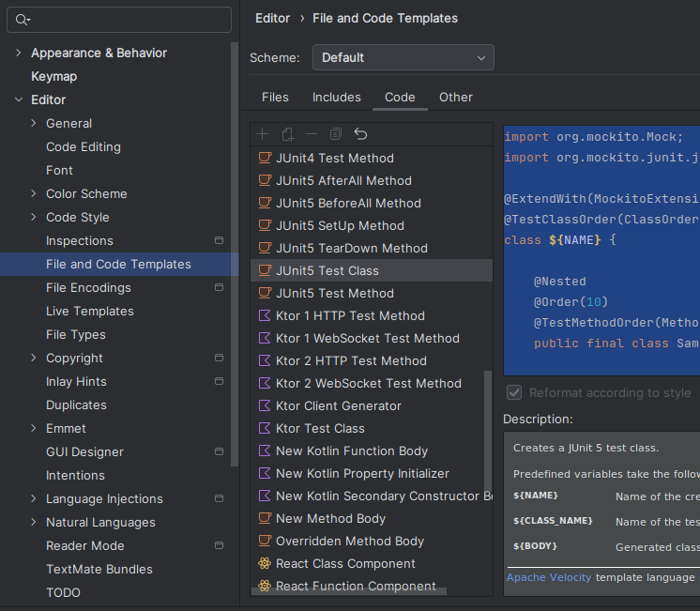Expand the Appearance & Behavior section
The image size is (700, 611).
(19, 53)
